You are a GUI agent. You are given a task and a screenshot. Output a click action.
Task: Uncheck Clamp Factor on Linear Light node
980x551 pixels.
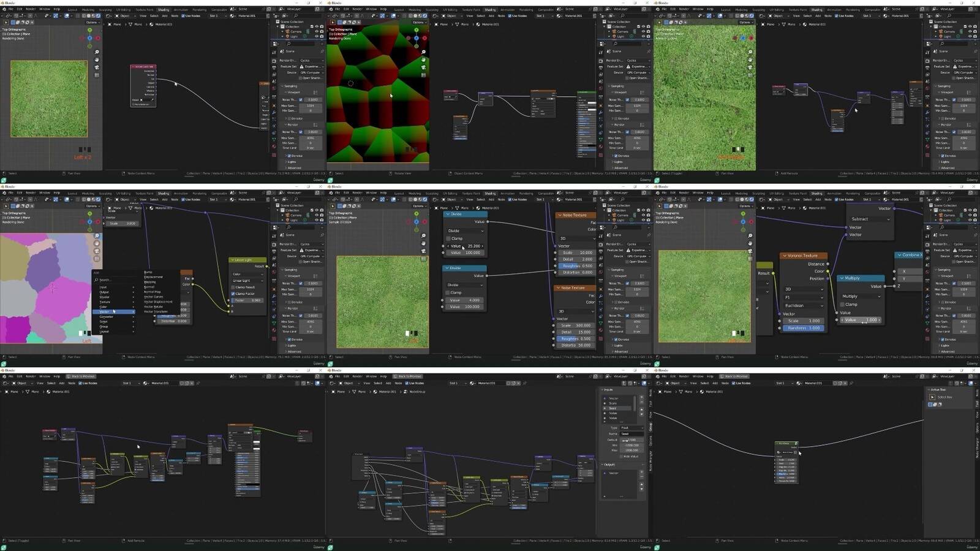(x=233, y=294)
